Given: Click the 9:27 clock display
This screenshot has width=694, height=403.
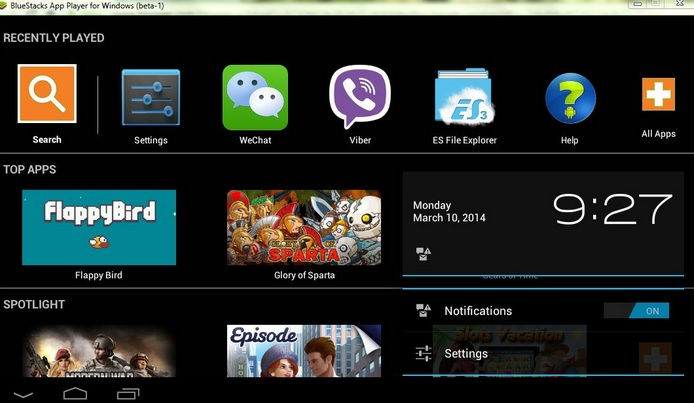Looking at the screenshot, I should click(613, 209).
